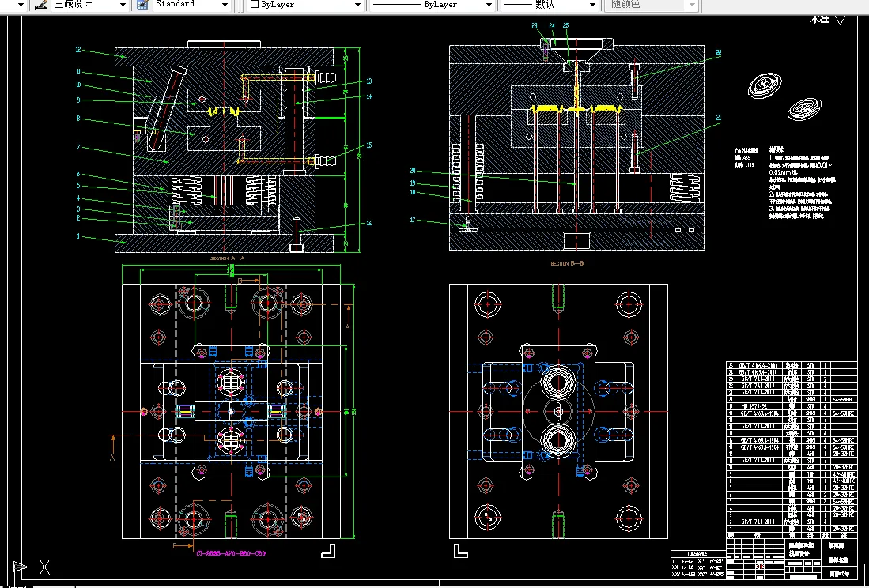Select balloon number 1 in section A-A

(x=79, y=236)
